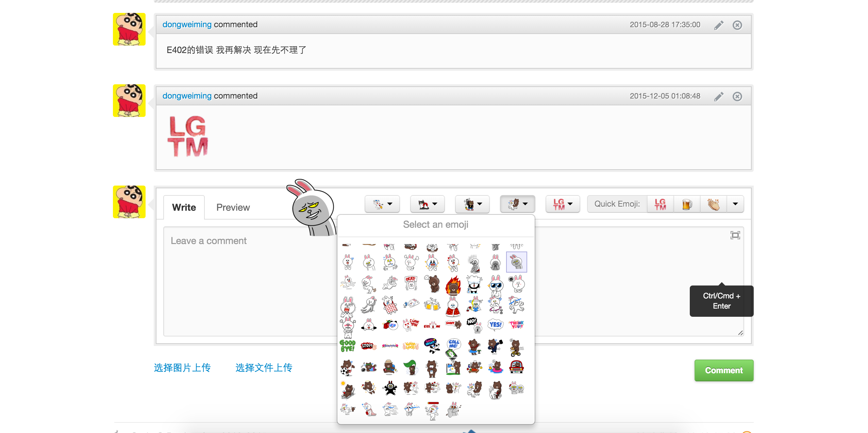Choose the SORRY bear sticker
The width and height of the screenshot is (868, 433).
tap(453, 324)
